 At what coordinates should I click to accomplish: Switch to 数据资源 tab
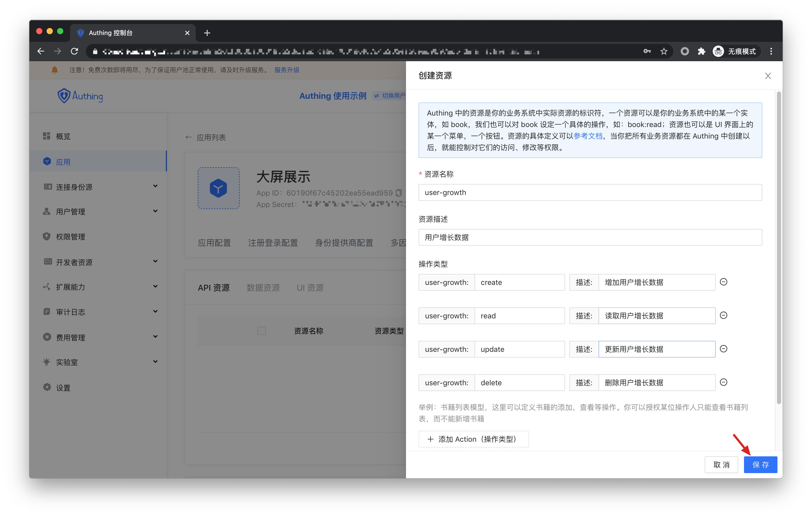263,288
